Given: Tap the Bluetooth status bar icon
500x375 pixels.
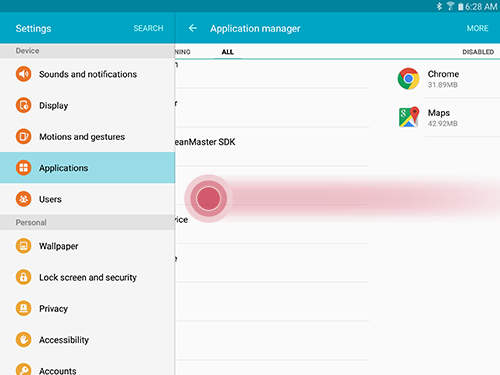Looking at the screenshot, I should pos(439,6).
